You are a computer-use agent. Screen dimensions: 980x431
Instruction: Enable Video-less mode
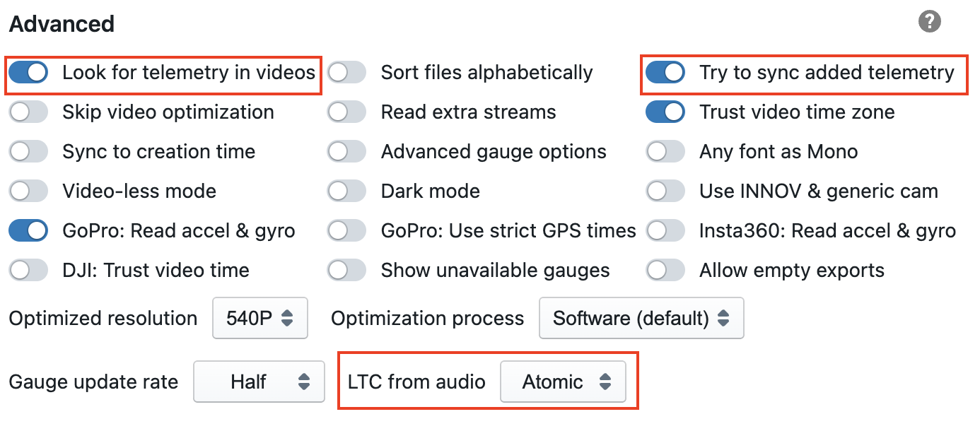pyautogui.click(x=28, y=191)
